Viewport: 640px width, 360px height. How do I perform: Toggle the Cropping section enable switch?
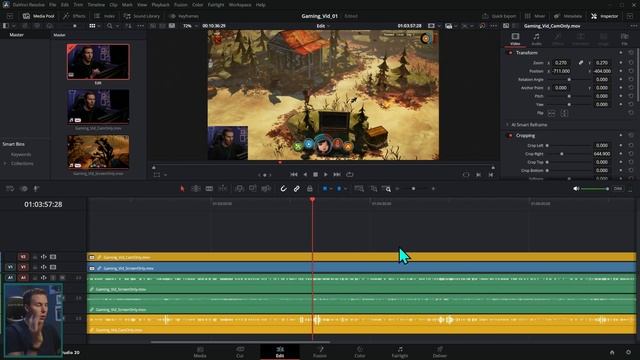pyautogui.click(x=510, y=136)
